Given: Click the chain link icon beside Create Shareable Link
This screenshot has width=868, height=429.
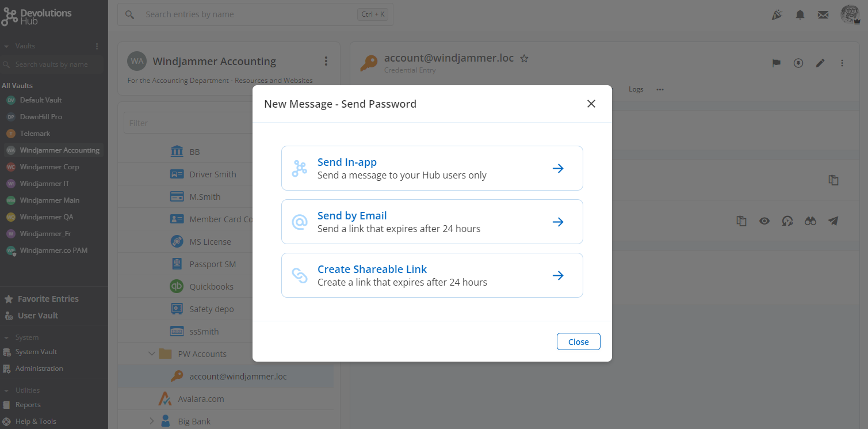Looking at the screenshot, I should point(300,275).
